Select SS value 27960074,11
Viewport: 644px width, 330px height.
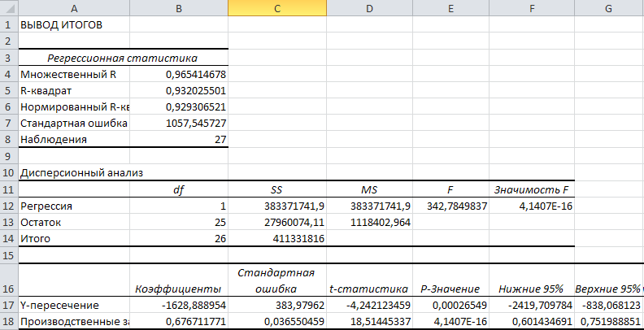pos(277,222)
